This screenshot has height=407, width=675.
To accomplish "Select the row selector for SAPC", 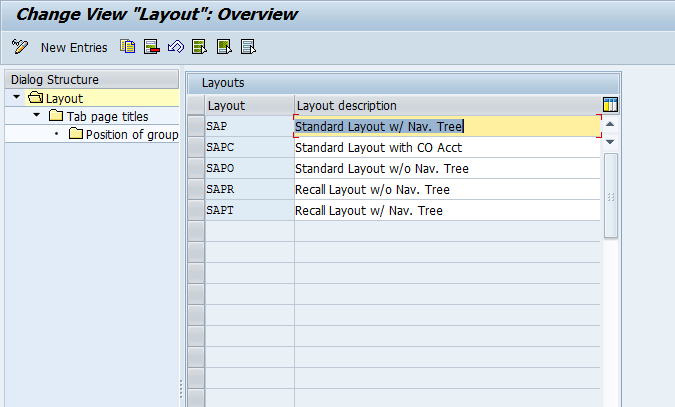I will click(196, 147).
